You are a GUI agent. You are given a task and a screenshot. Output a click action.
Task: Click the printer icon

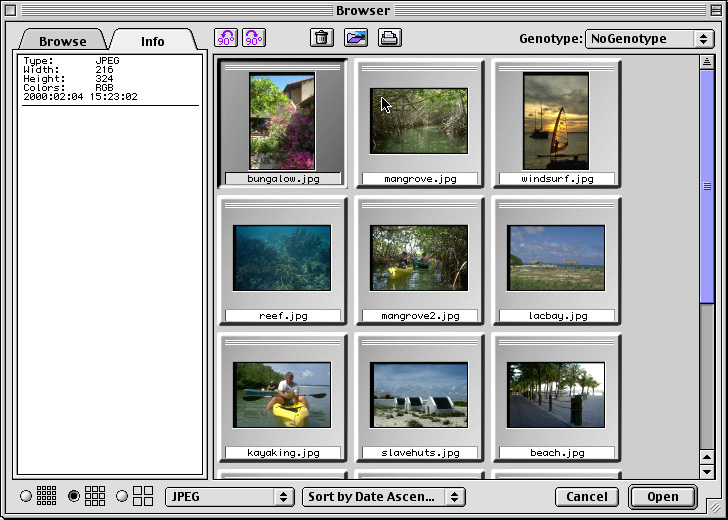[389, 38]
